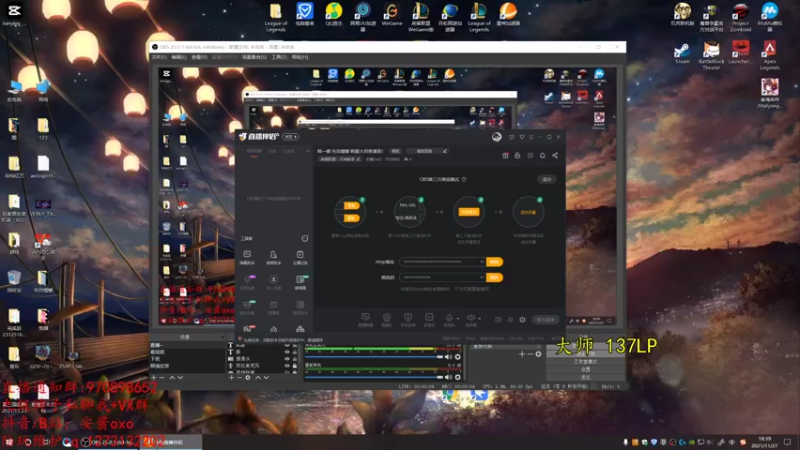Image resolution: width=800 pixels, height=450 pixels.
Task: Open the 帮助 menu in OBS
Action: tap(299, 57)
